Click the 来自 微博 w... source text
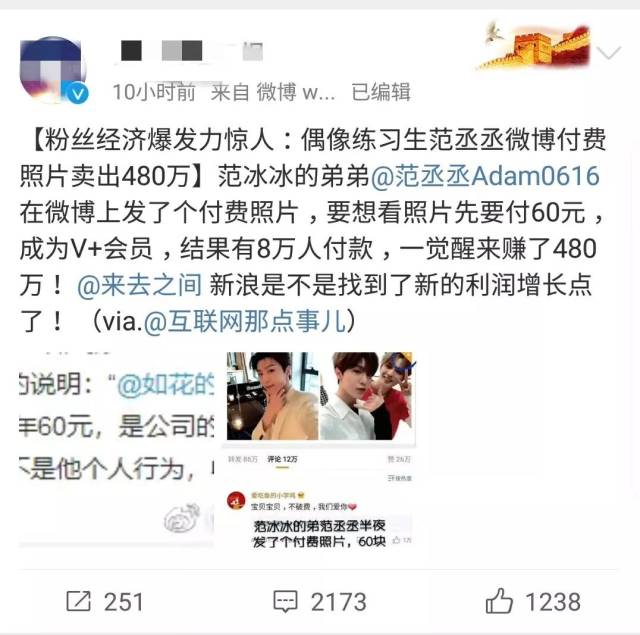 [273, 92]
